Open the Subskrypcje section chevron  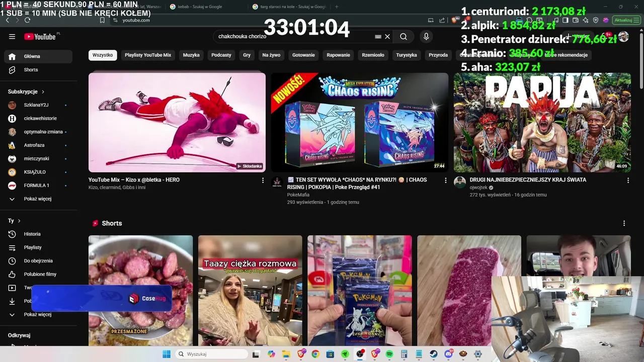pyautogui.click(x=43, y=92)
